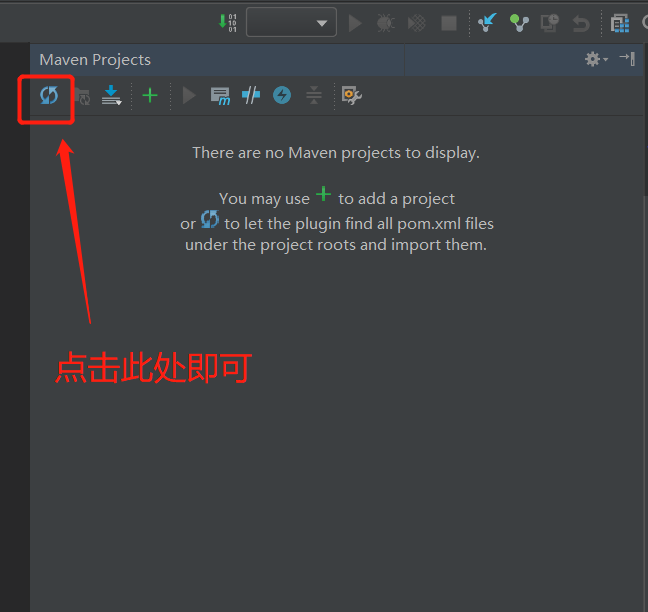Click Run Maven Build play icon
648x612 pixels.
189,95
